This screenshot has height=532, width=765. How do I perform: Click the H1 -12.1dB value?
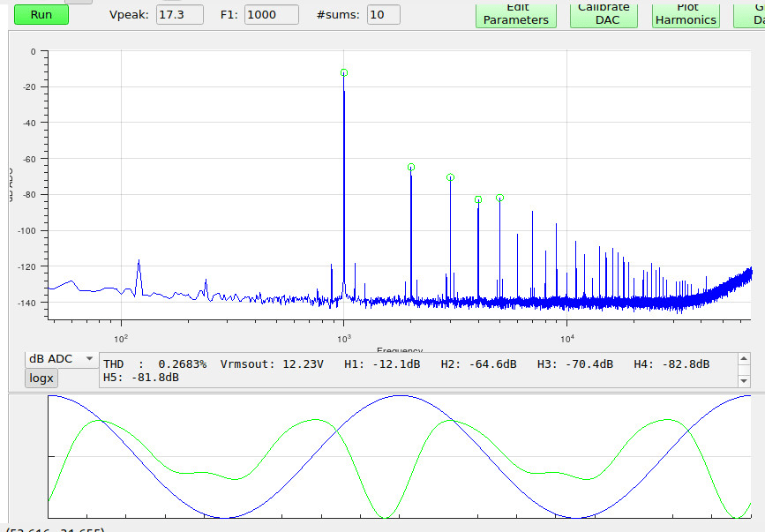click(382, 364)
